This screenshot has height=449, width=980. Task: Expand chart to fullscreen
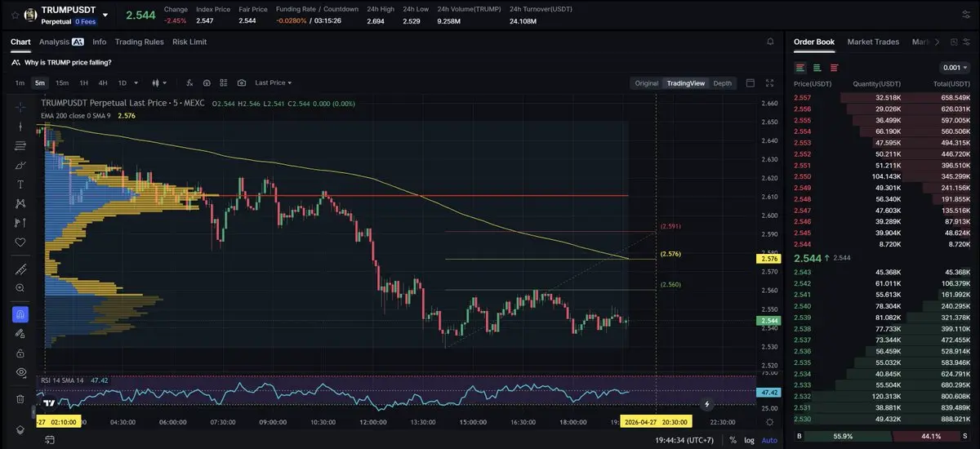tap(769, 82)
